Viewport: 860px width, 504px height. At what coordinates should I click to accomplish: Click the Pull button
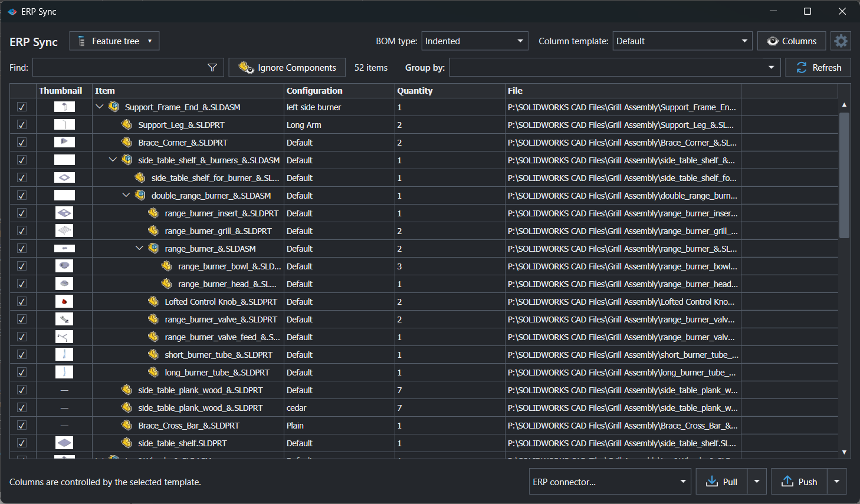click(722, 482)
